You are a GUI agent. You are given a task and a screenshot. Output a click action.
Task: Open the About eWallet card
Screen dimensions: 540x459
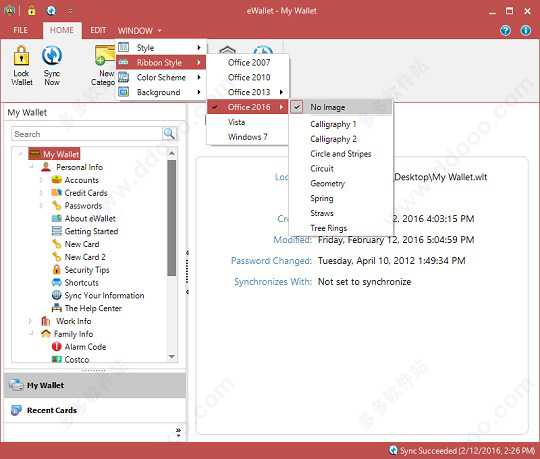[90, 218]
